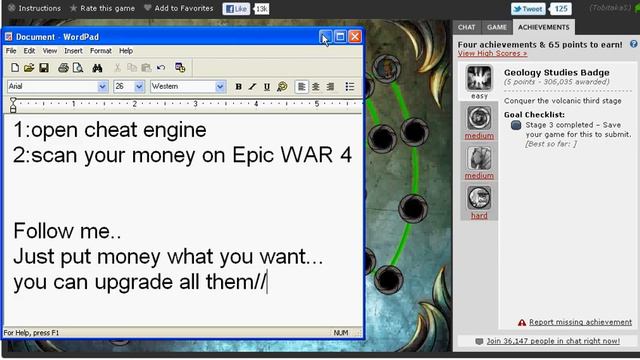The height and width of the screenshot is (360, 640).
Task: Click in the WordPad document text area
Action: point(183,220)
